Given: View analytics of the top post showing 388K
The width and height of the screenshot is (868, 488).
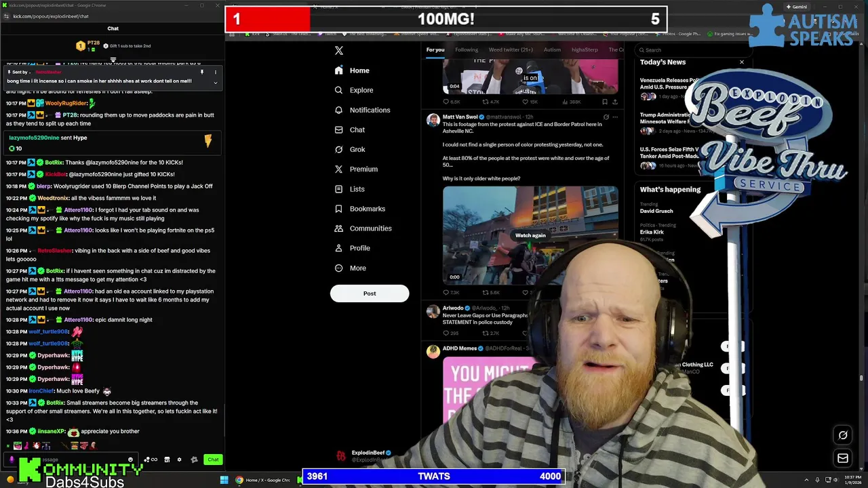Looking at the screenshot, I should point(572,102).
